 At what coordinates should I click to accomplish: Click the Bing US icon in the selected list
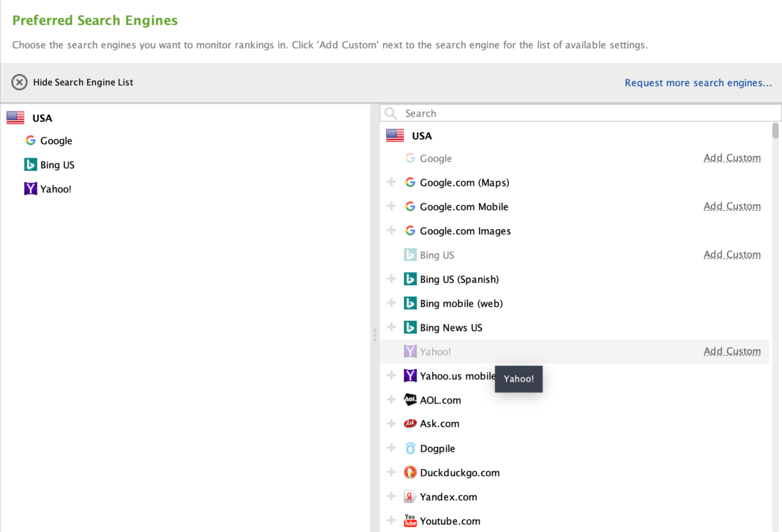coord(30,164)
